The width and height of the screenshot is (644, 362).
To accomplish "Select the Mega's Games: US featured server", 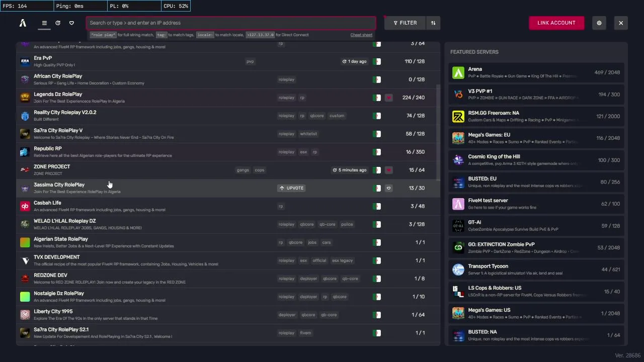I will [536, 313].
